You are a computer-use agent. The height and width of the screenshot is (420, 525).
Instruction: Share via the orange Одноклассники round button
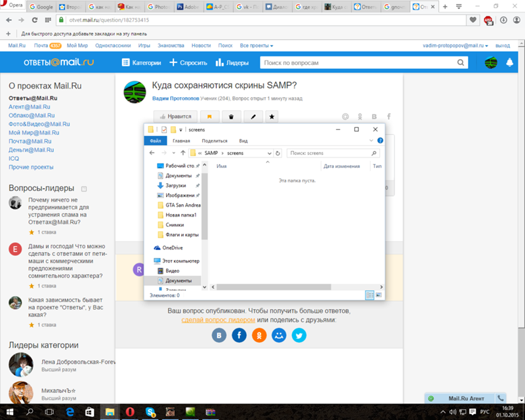click(259, 335)
